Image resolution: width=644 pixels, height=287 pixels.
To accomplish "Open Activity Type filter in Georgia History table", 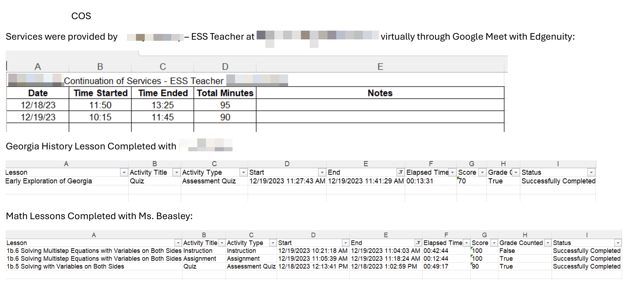I will click(243, 172).
